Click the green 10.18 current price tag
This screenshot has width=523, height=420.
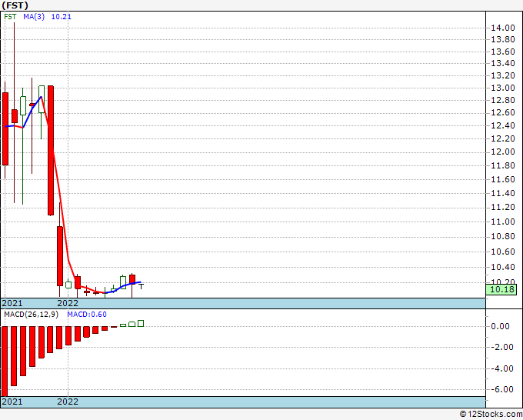pos(502,289)
